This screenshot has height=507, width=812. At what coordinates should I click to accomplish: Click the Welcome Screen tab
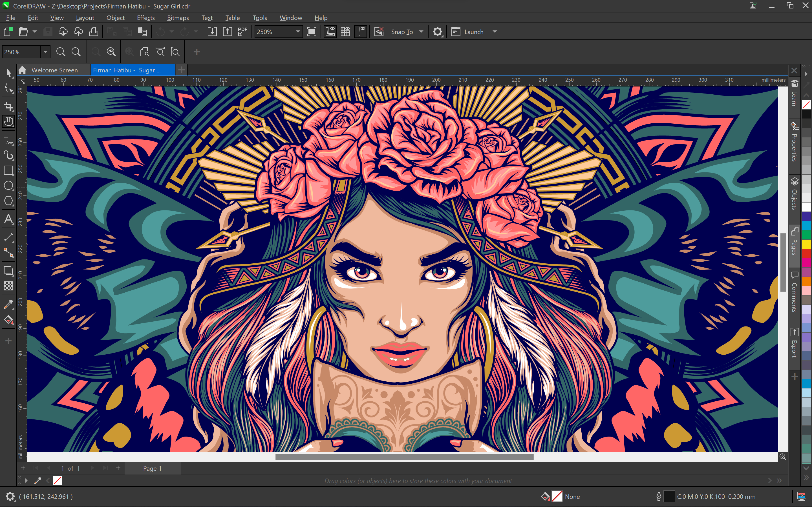click(x=55, y=70)
